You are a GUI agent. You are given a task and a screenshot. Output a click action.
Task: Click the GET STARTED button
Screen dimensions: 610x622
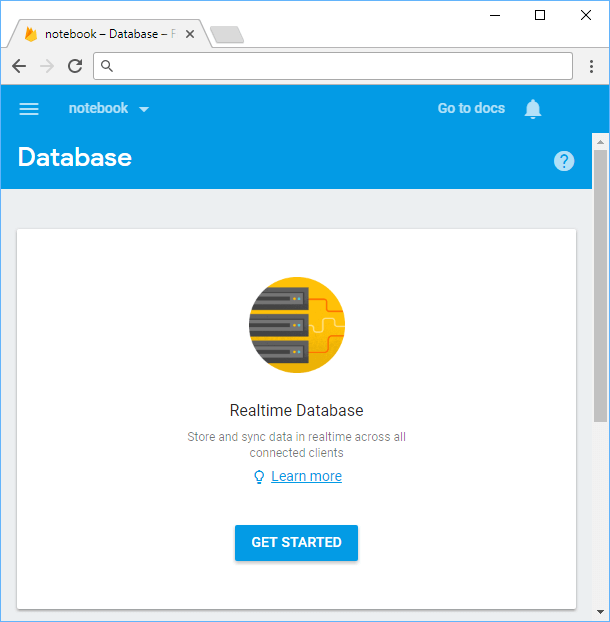(x=296, y=542)
